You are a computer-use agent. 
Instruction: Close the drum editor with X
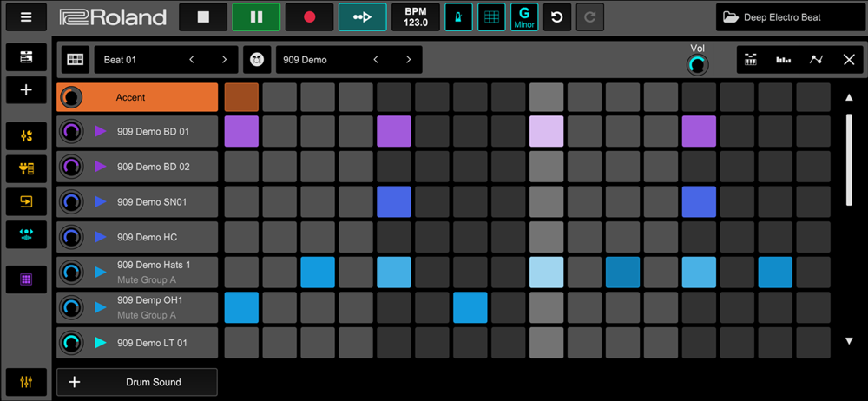click(849, 60)
